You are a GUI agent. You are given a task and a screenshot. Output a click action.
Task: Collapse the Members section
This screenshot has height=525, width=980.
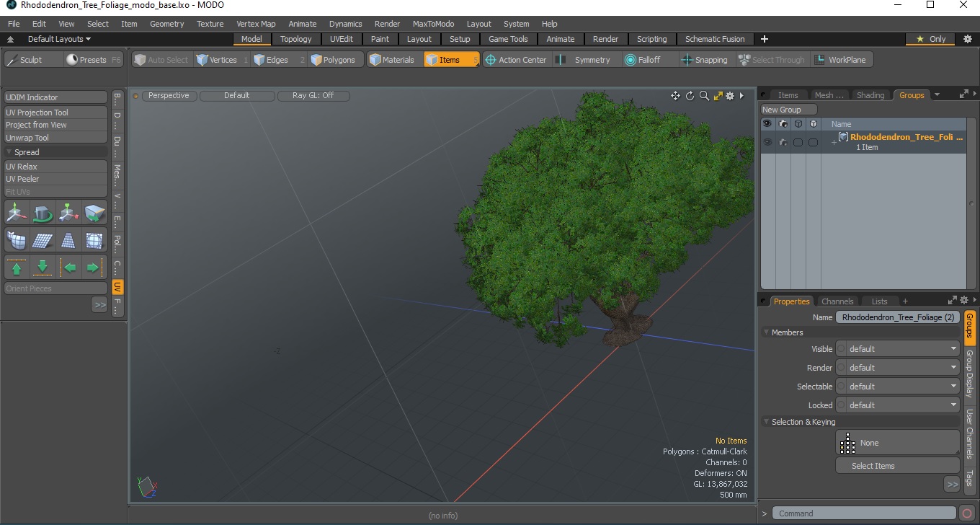click(x=766, y=332)
